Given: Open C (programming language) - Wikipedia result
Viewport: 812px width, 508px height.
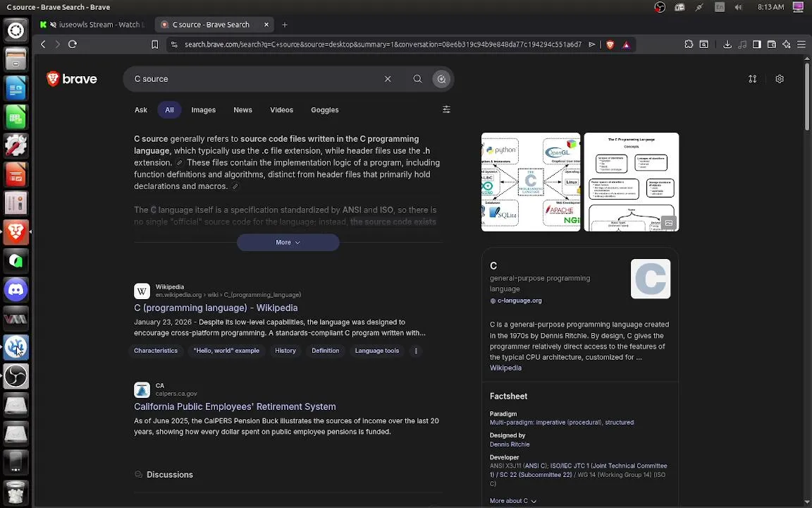Looking at the screenshot, I should pos(216,308).
